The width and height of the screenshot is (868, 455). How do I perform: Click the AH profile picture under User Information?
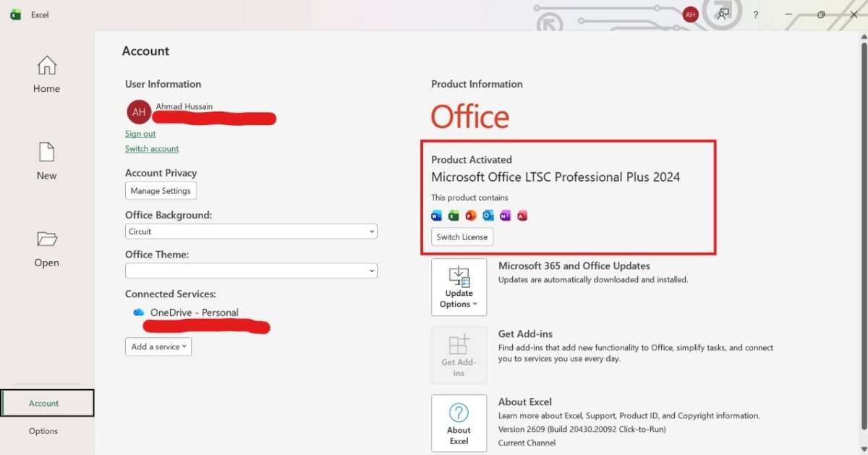pyautogui.click(x=139, y=112)
